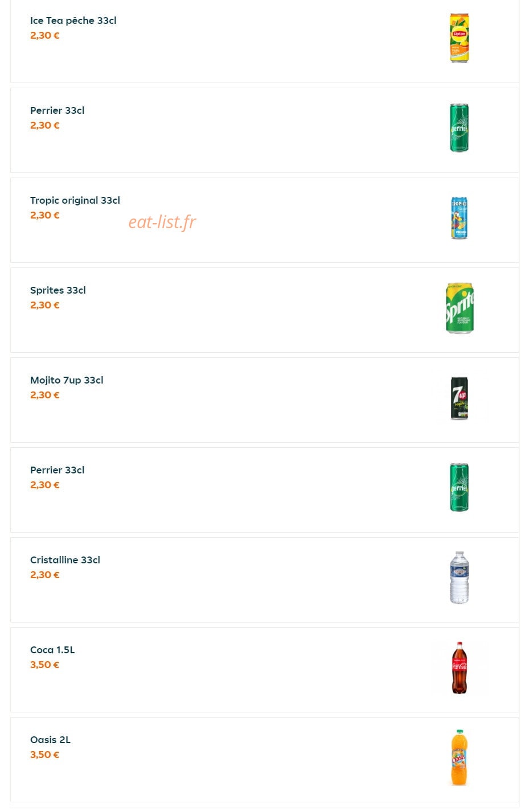Open the Ice Tea pêche 33cl item
This screenshot has height=812, width=521.
[x=73, y=20]
